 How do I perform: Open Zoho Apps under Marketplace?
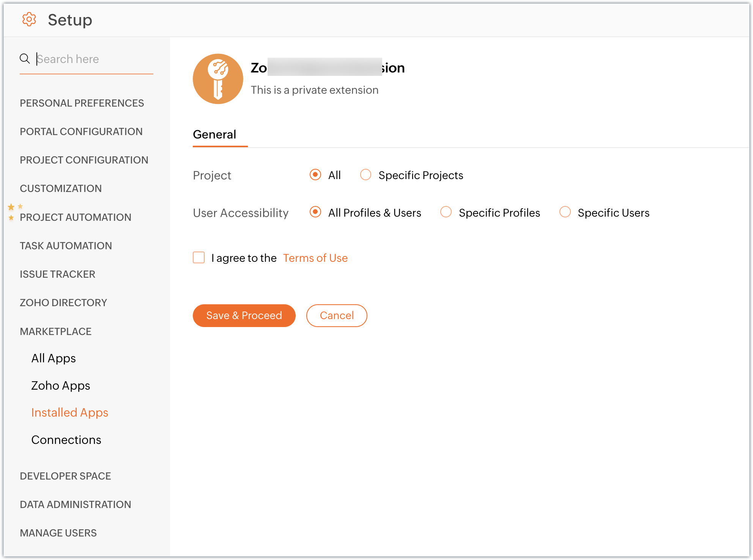tap(61, 386)
